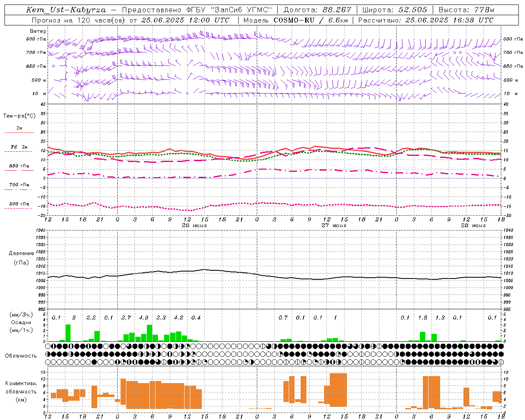Click the 1.8 precipitation value
This screenshot has height=420, width=525.
click(x=422, y=318)
